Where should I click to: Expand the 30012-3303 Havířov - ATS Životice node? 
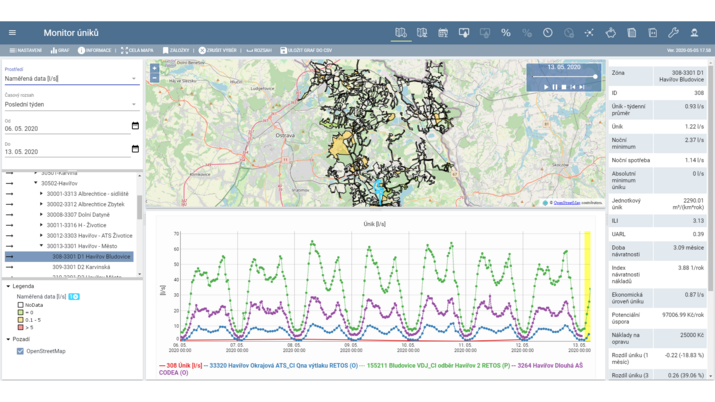42,235
